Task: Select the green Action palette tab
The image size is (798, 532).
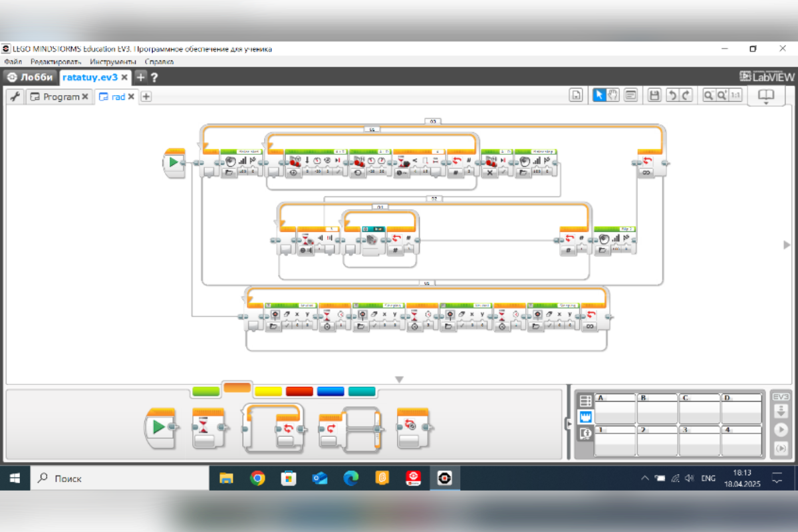Action: coord(205,391)
